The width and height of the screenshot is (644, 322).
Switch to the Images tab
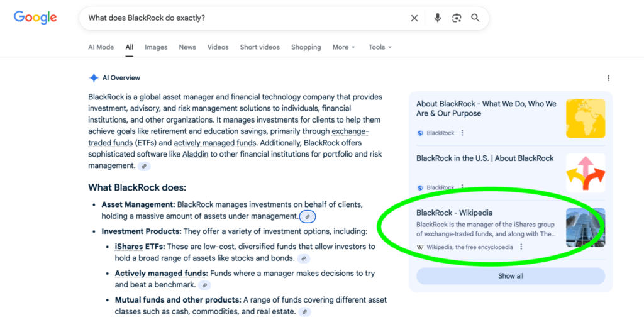coord(156,47)
